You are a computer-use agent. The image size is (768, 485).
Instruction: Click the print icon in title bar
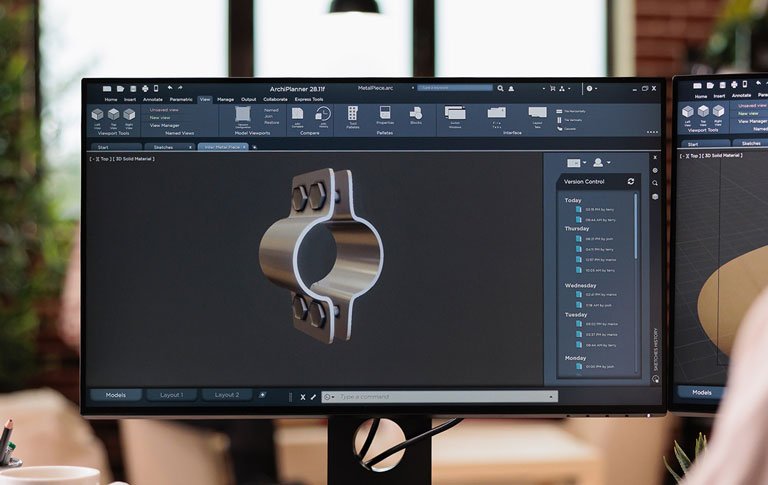[144, 88]
